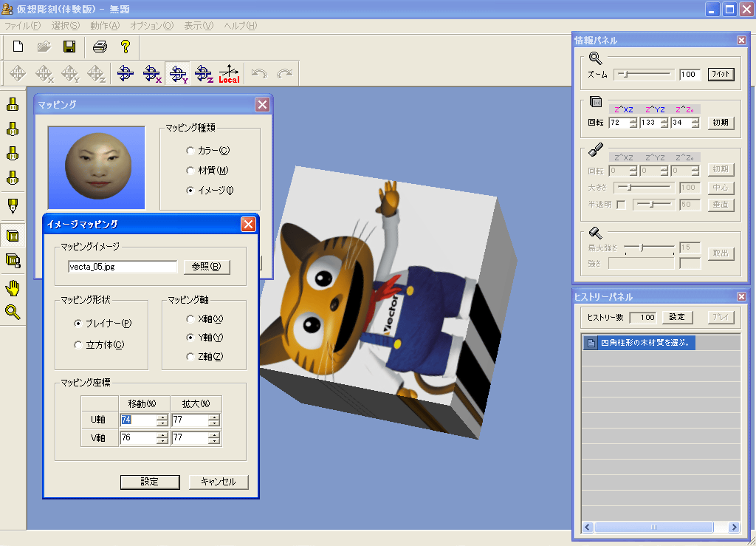Click the face sphere preview thumbnail

pos(97,168)
